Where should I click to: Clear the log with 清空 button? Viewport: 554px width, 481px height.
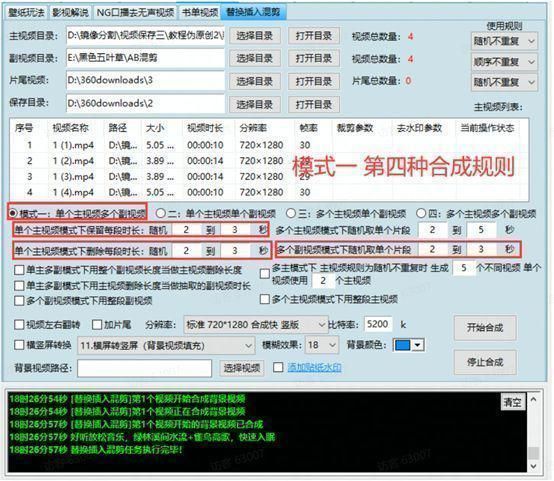[x=512, y=402]
